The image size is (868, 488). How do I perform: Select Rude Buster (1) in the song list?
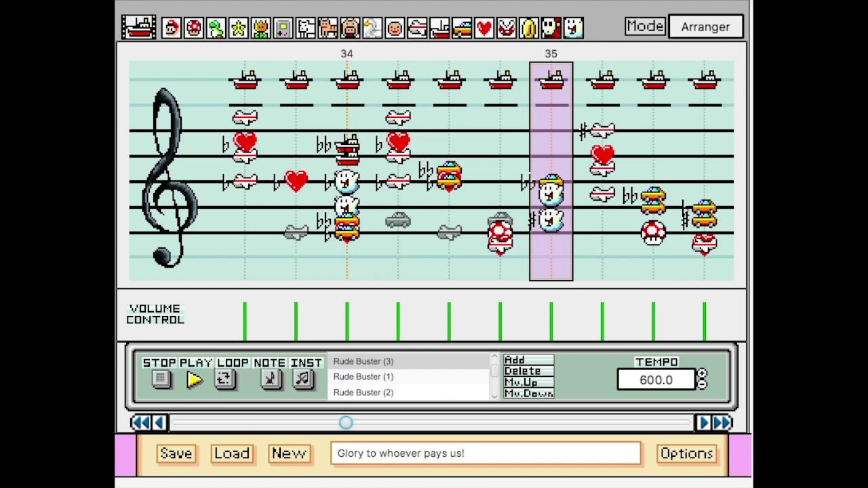coord(408,377)
